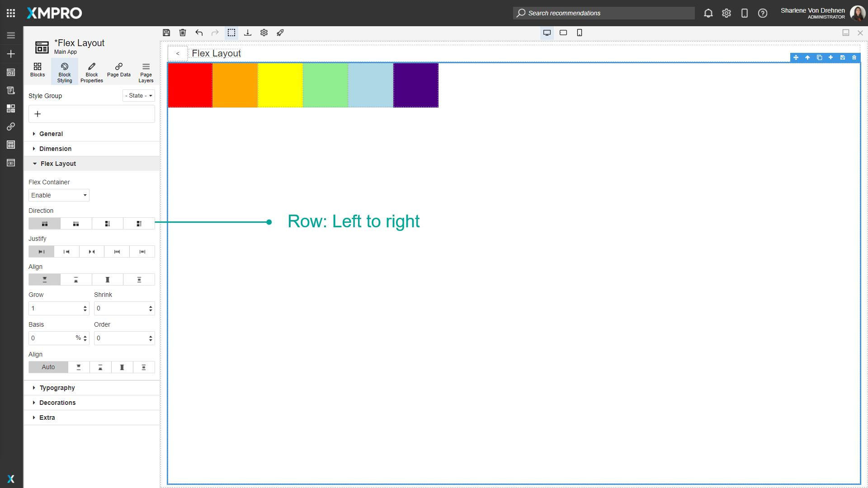This screenshot has height=488, width=868.
Task: Select the column direction option
Action: coord(107,223)
